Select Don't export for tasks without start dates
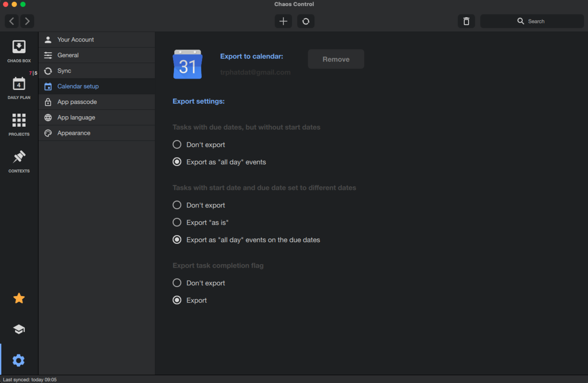The width and height of the screenshot is (588, 383). click(x=177, y=145)
